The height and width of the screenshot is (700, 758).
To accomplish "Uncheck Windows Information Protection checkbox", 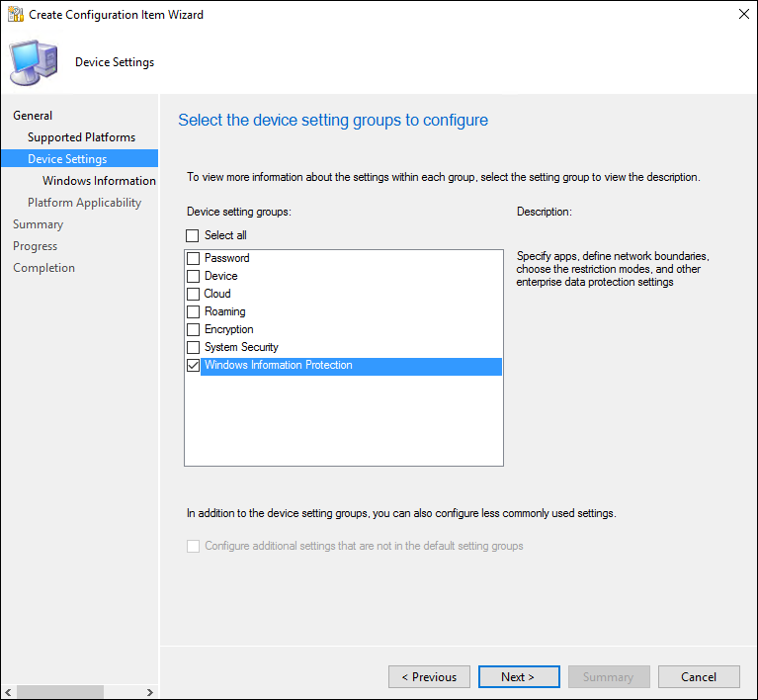I will tap(194, 366).
